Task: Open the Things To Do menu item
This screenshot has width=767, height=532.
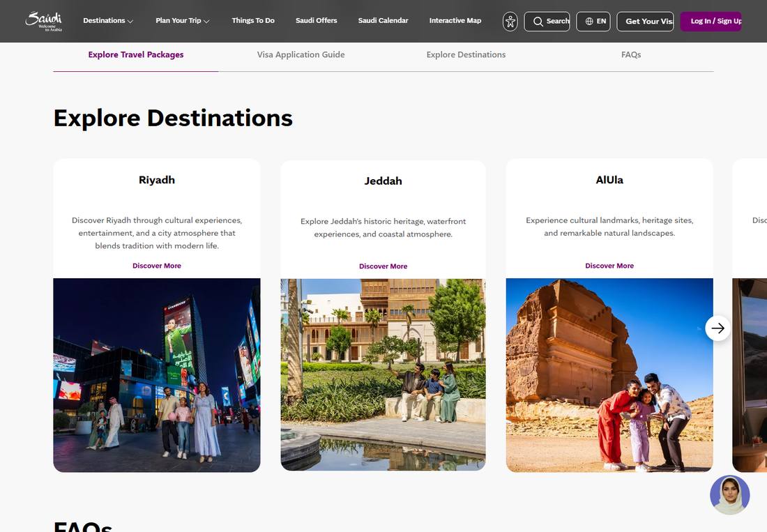Action: pyautogui.click(x=253, y=20)
